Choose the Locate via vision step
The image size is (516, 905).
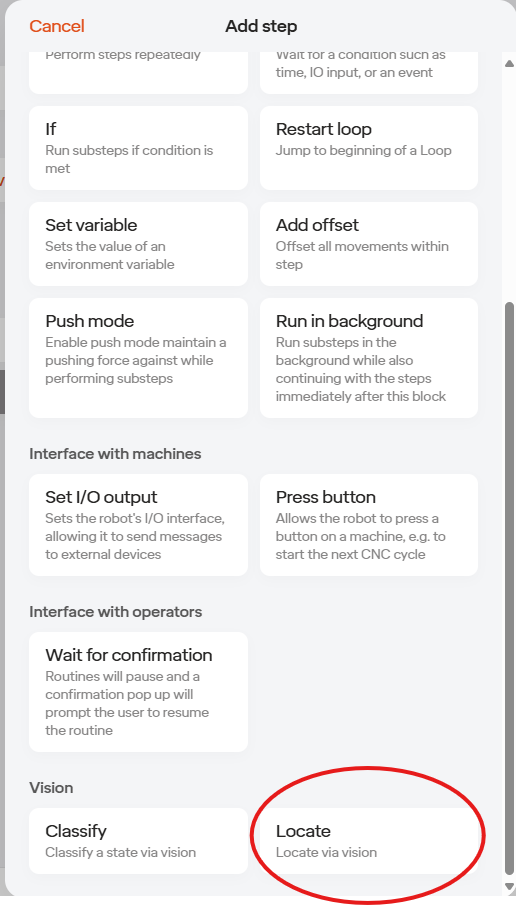click(369, 840)
